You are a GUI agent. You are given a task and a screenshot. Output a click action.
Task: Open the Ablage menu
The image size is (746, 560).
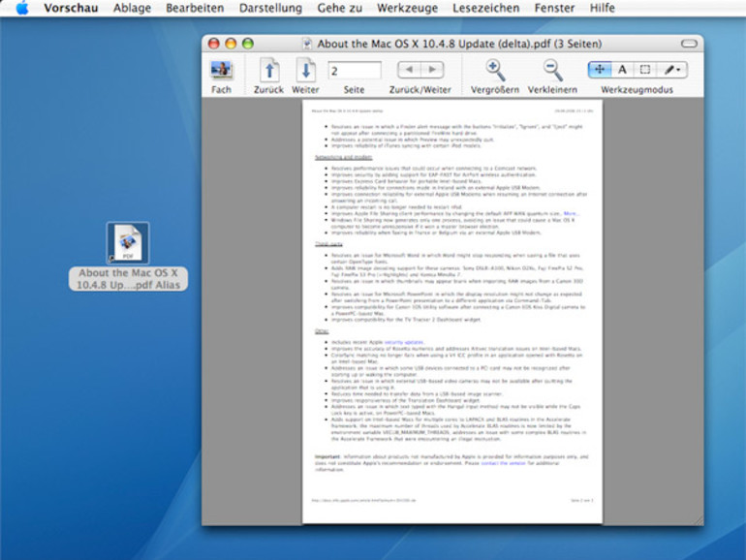pyautogui.click(x=133, y=8)
